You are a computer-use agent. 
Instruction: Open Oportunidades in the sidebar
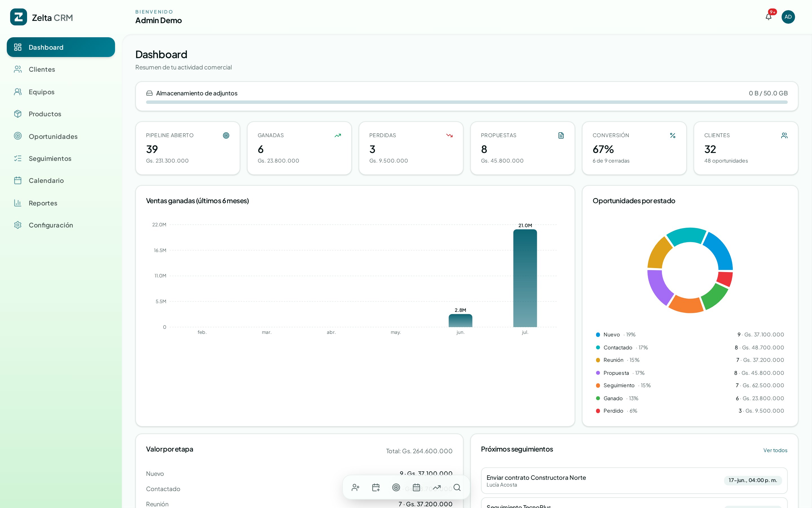pos(61,136)
